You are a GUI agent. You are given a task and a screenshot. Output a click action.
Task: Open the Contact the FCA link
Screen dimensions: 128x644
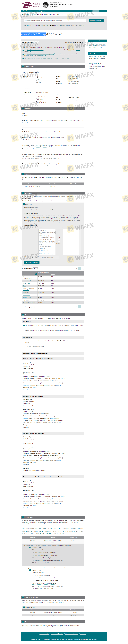(93, 57)
